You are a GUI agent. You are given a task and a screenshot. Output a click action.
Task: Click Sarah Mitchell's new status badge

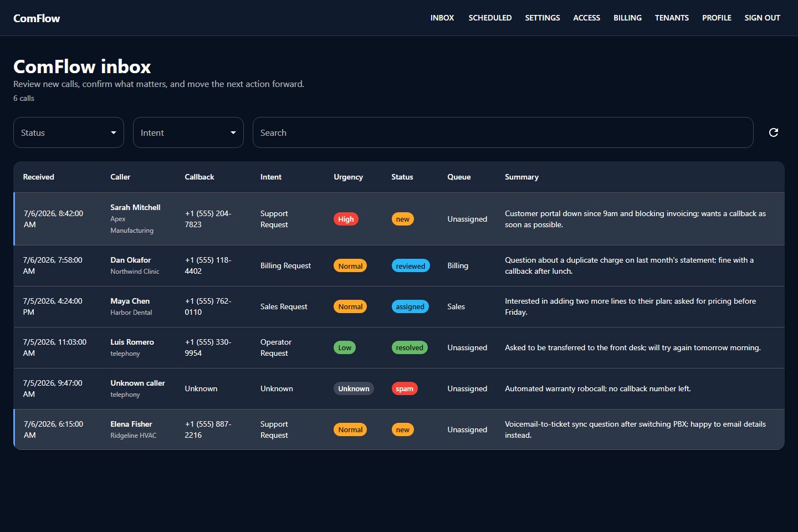click(x=403, y=219)
